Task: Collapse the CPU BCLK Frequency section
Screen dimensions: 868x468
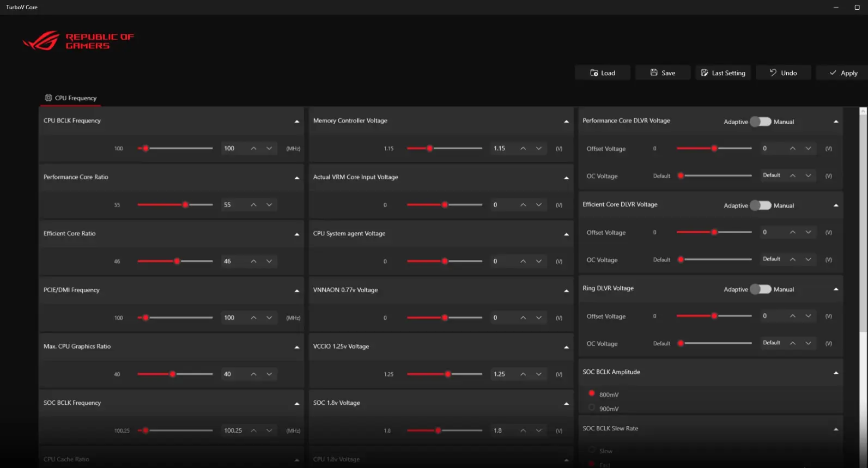Action: (x=297, y=121)
